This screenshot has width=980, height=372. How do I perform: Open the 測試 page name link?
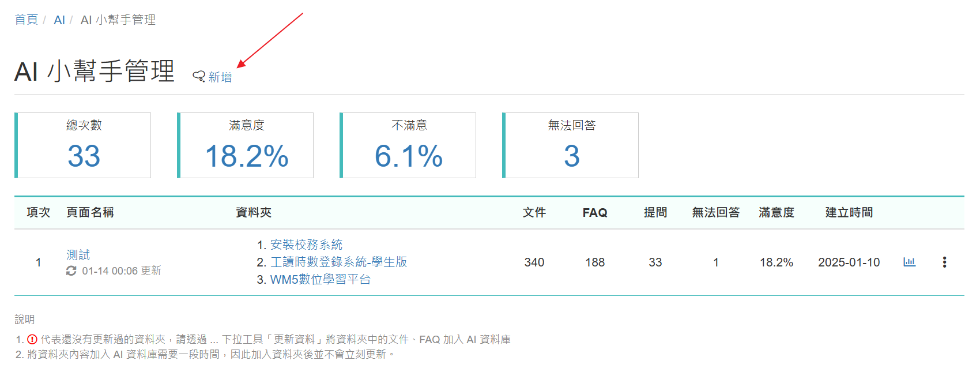click(x=78, y=255)
